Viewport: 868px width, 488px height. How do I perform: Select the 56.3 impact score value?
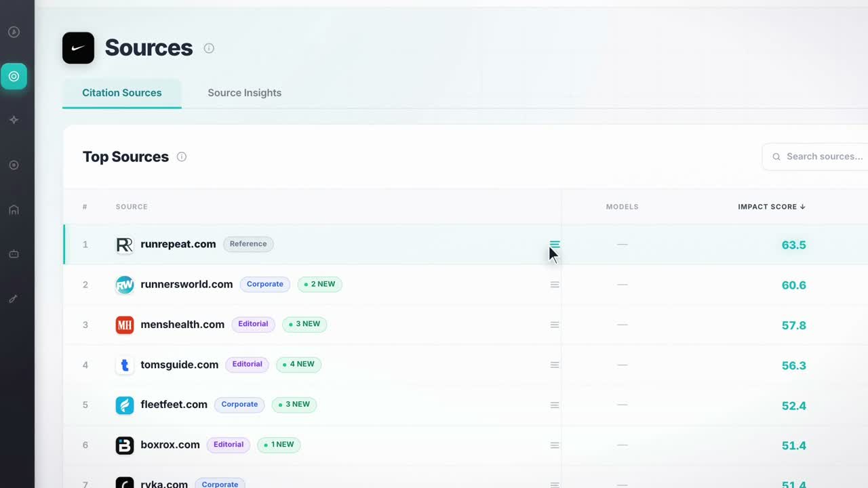[793, 365]
